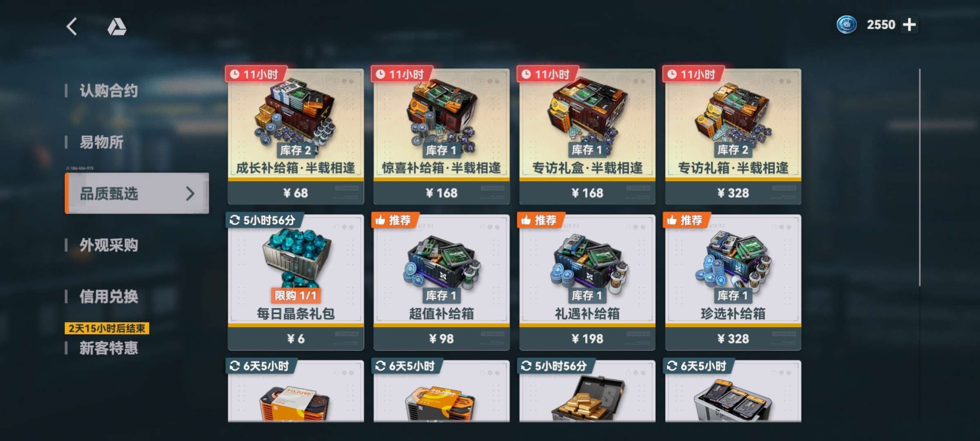This screenshot has height=441, width=980.
Task: Click the plus icon to add currency
Action: 909,25
